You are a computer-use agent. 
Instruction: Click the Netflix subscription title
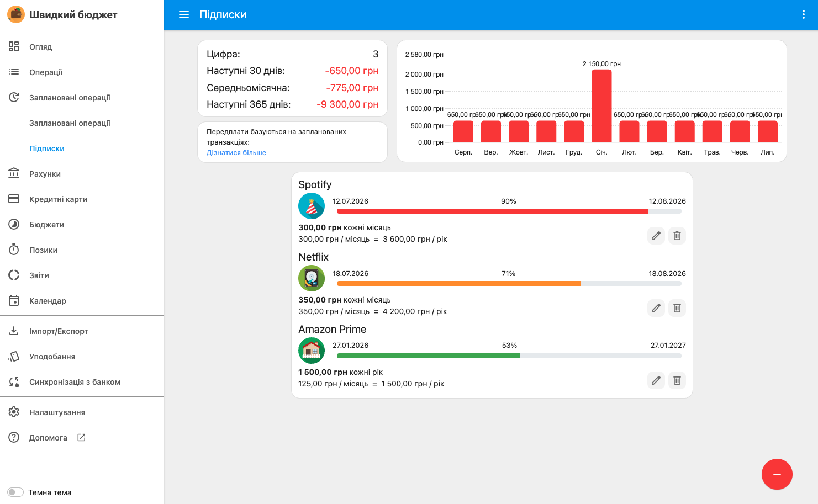coord(313,257)
